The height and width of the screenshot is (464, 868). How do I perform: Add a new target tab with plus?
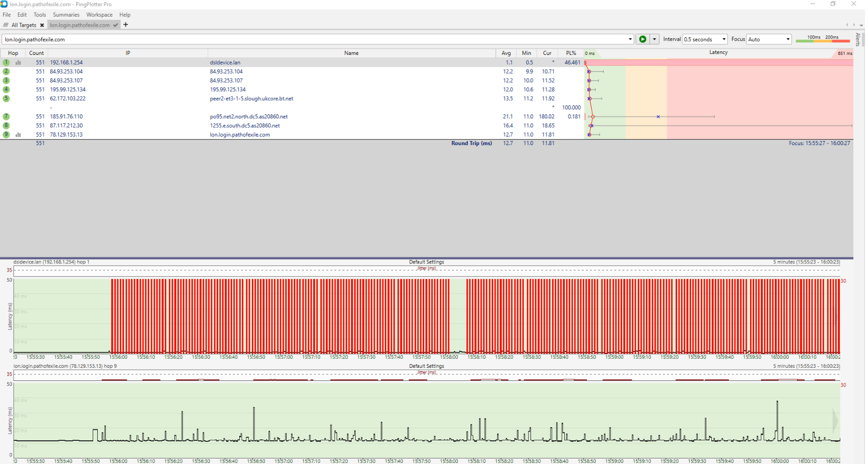click(x=126, y=25)
